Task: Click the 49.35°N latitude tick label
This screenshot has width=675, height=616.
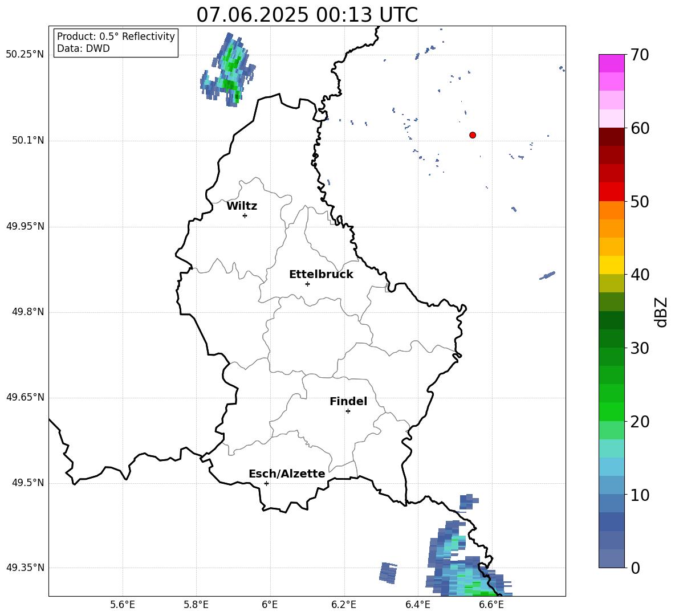Action: [x=25, y=568]
